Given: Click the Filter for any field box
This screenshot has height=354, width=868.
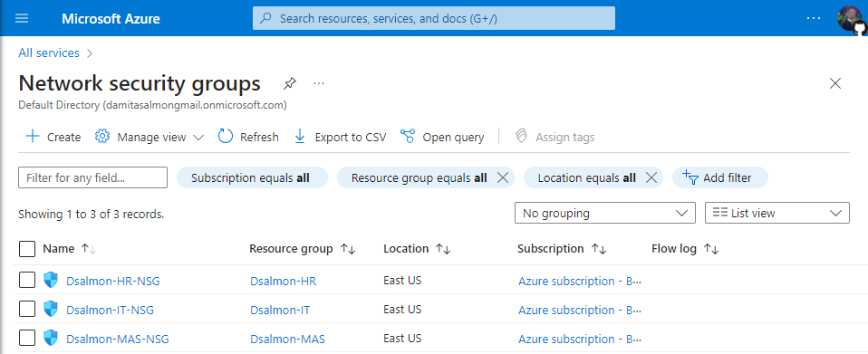Looking at the screenshot, I should pyautogui.click(x=93, y=177).
